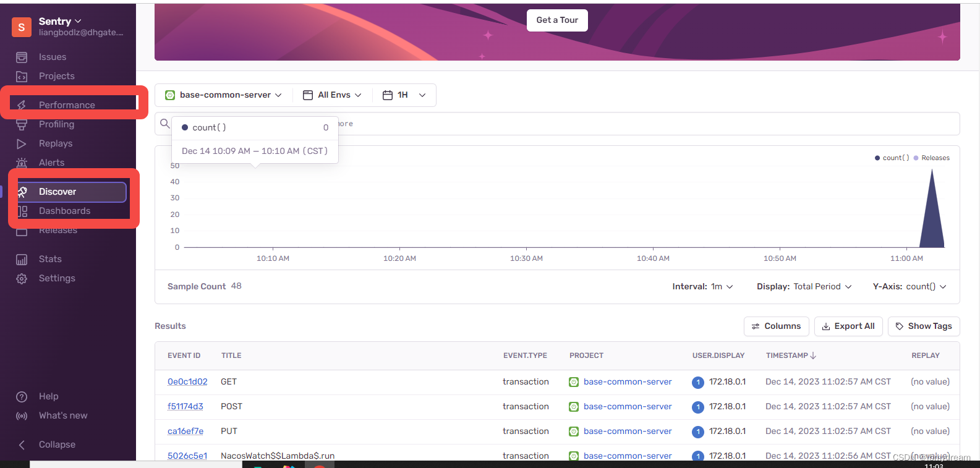Open Alerts in the sidebar
The image size is (980, 468).
pos(51,163)
